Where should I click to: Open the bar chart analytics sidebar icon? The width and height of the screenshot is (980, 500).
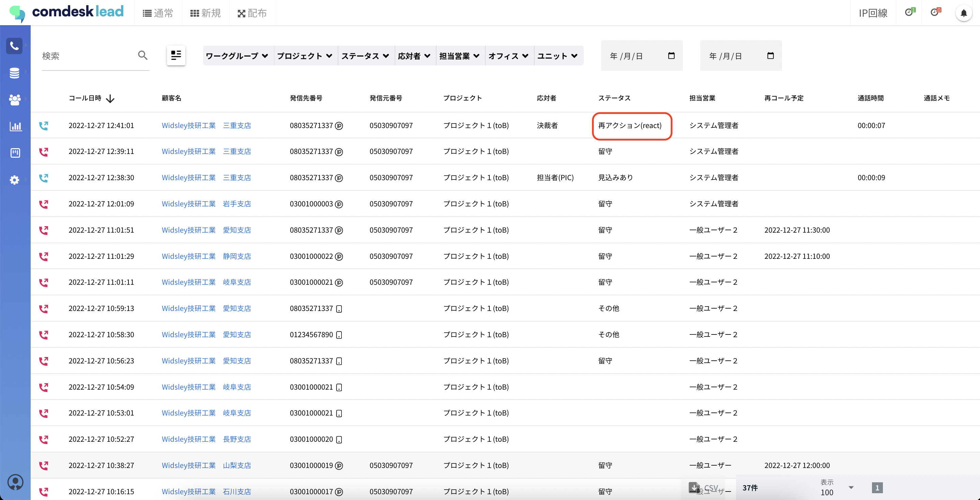point(15,126)
